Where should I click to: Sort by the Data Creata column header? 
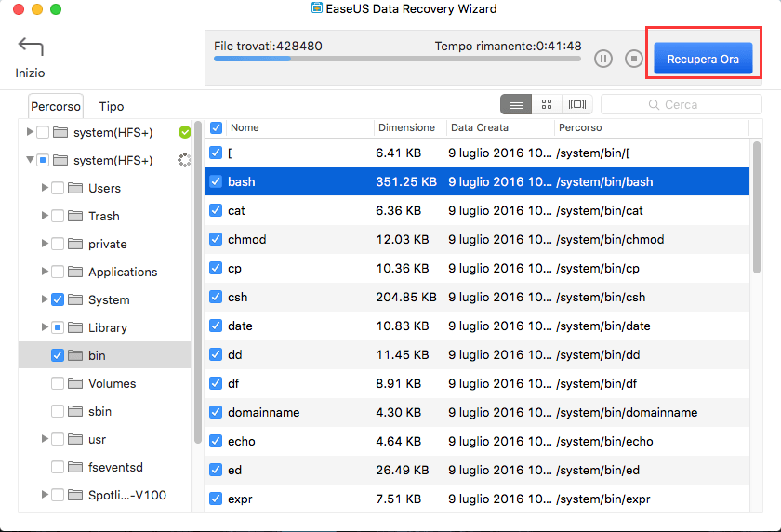pyautogui.click(x=500, y=127)
